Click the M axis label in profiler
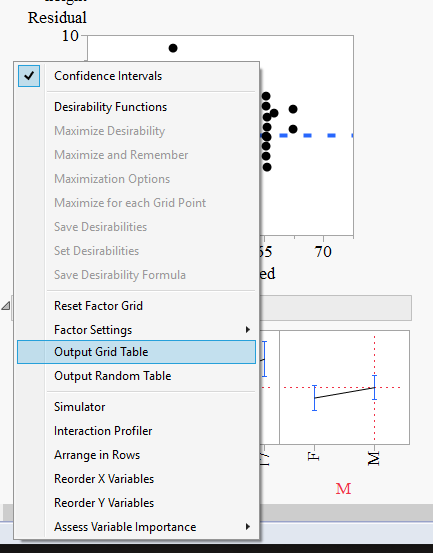 point(374,458)
